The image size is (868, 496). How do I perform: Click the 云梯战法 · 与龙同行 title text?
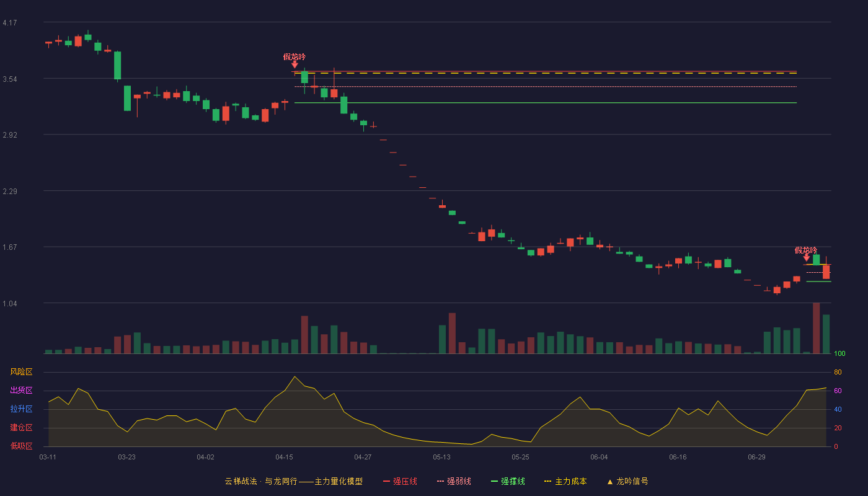pos(261,481)
